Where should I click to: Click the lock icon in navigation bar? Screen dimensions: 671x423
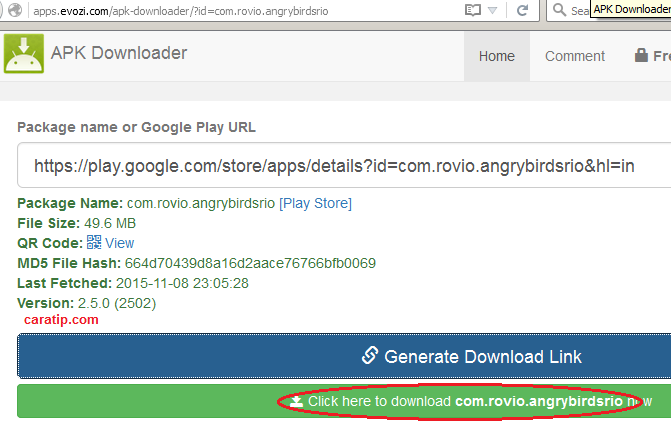tap(641, 55)
